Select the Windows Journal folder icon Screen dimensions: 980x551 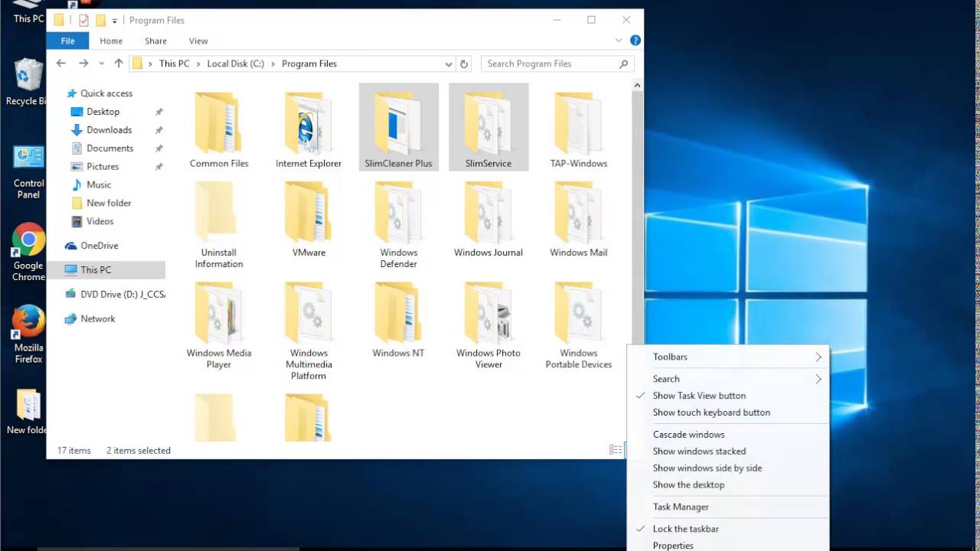[x=488, y=212]
